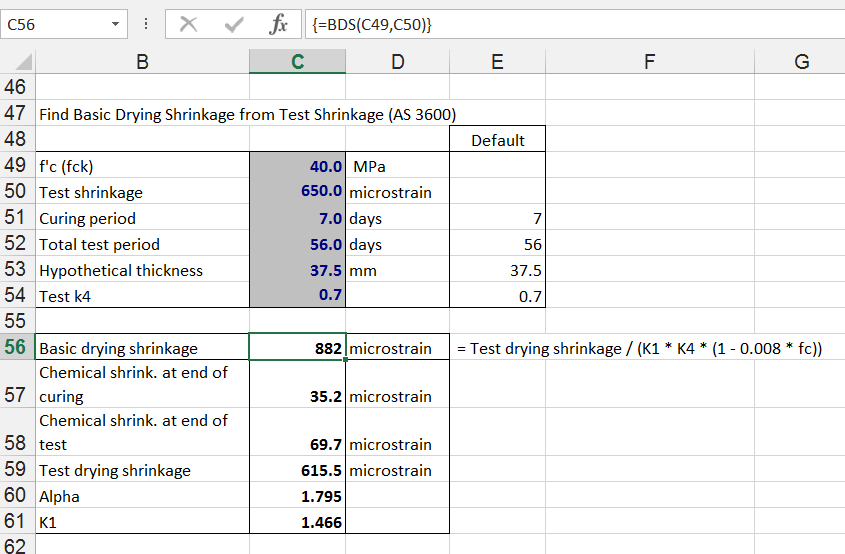Click the formula bar resize dots handle
Image resolution: width=845 pixels, height=554 pixels.
pyautogui.click(x=147, y=24)
